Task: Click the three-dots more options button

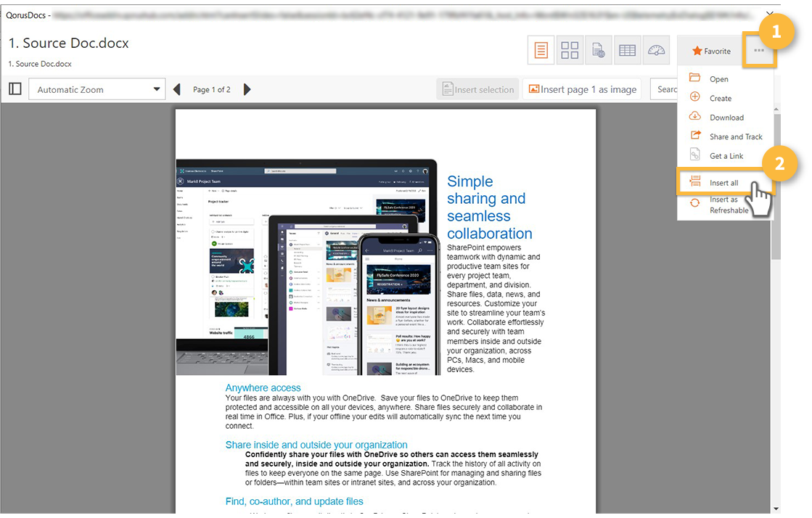Action: coord(758,51)
